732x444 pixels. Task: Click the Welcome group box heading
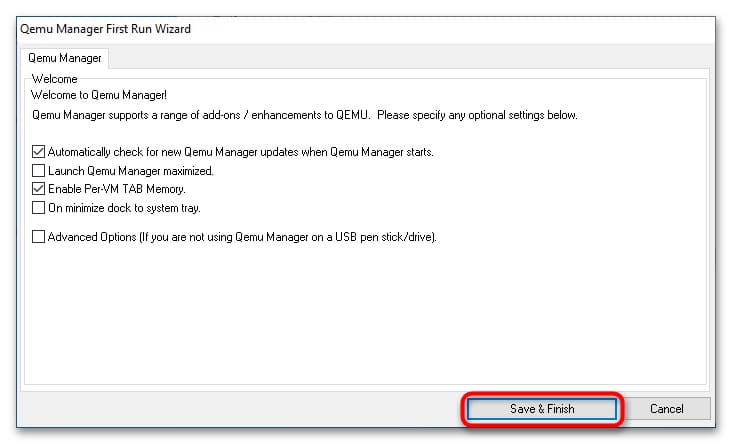tap(54, 77)
